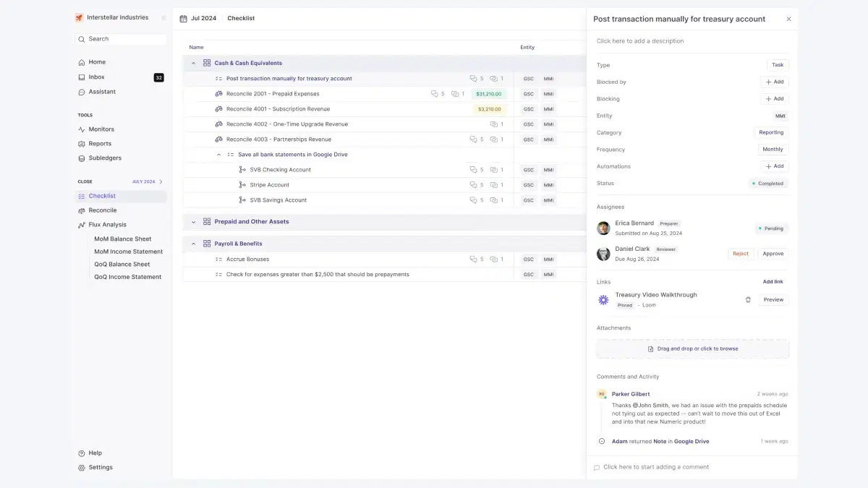Click the comment input field
The height and width of the screenshot is (488, 868).
tap(692, 467)
